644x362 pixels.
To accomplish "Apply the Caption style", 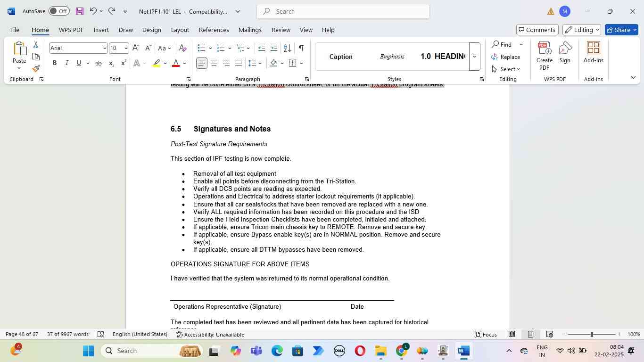I will tap(341, 57).
